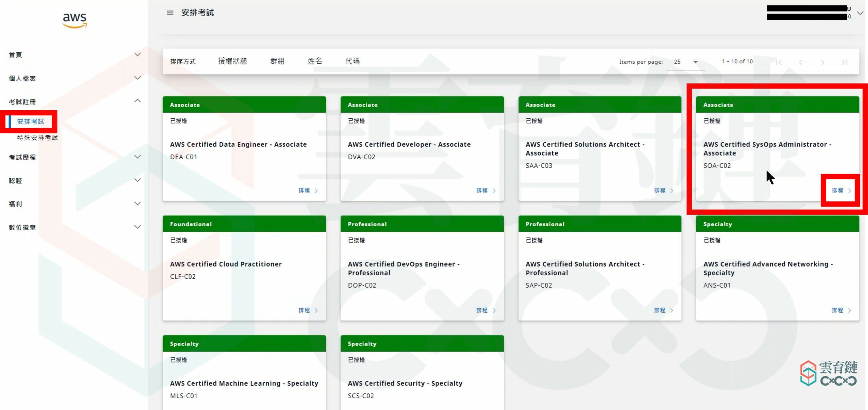Select 特殊安排考試 in the sidebar
868x410 pixels.
[38, 138]
